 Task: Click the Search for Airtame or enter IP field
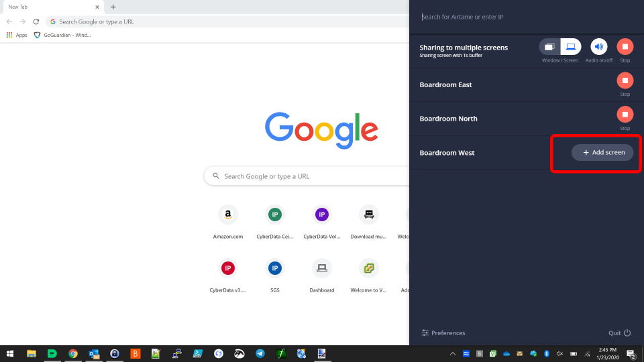tap(527, 17)
